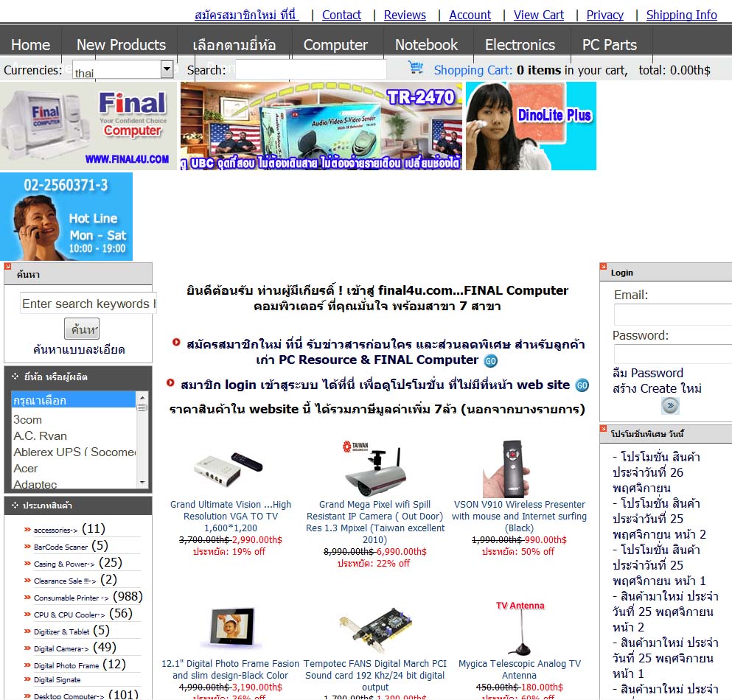
Task: Open the DinoLite Plus banner
Action: pos(531,126)
